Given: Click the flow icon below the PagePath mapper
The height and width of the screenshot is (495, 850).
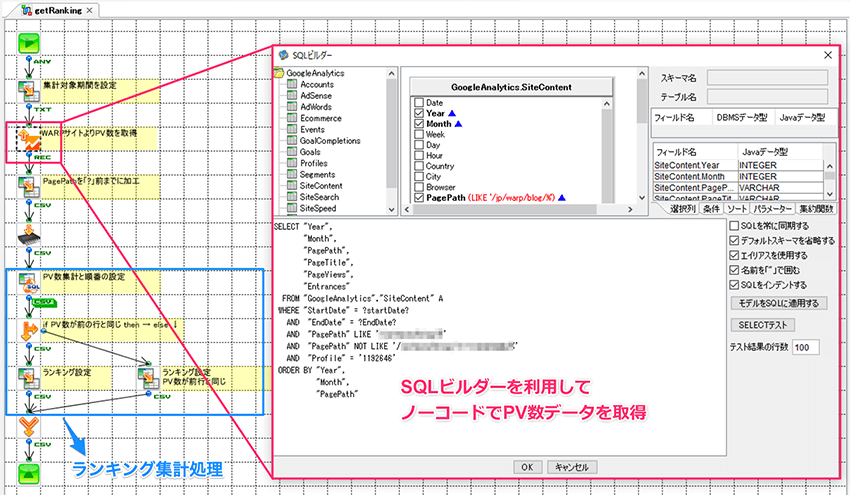Looking at the screenshot, I should (x=28, y=235).
